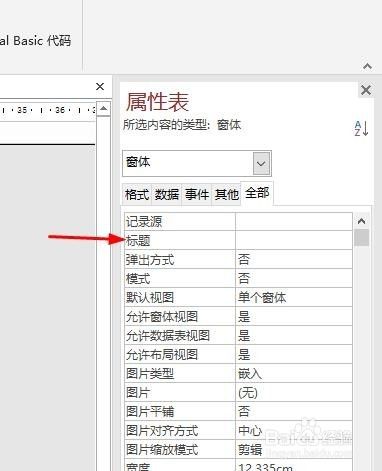Image resolution: width=382 pixels, height=471 pixels.
Task: Select the 模式 value 否
Action: (x=294, y=278)
